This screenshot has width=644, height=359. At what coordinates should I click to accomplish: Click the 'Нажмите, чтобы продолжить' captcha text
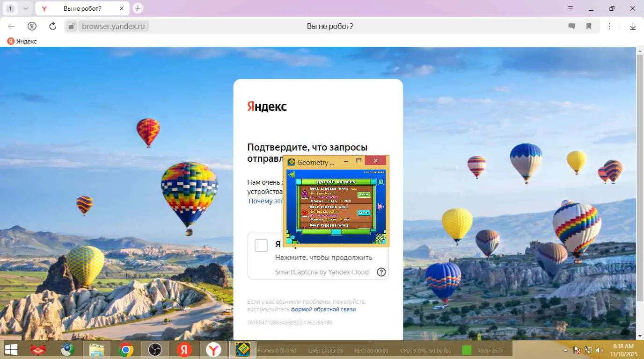(323, 258)
